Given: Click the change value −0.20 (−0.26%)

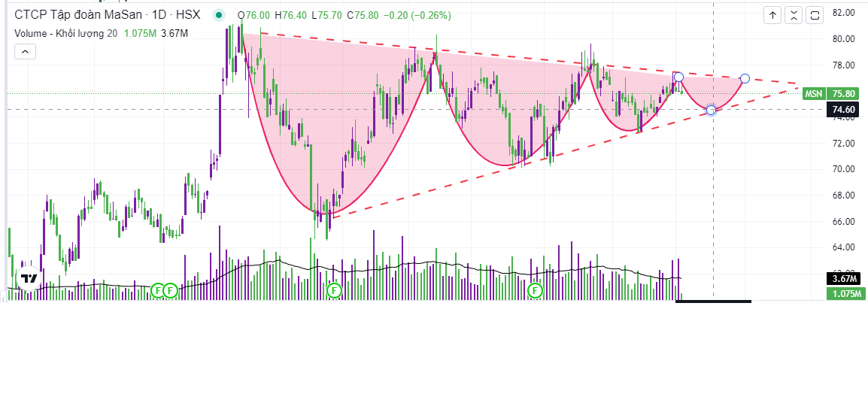Looking at the screenshot, I should click(417, 16).
